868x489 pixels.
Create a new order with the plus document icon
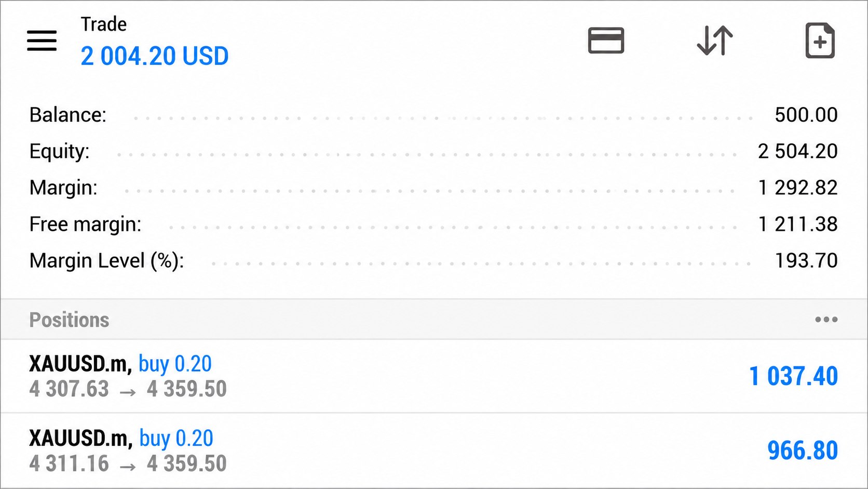click(820, 41)
